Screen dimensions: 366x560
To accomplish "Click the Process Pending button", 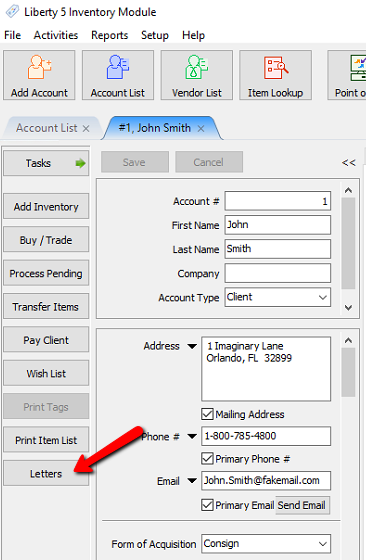I will click(46, 273).
